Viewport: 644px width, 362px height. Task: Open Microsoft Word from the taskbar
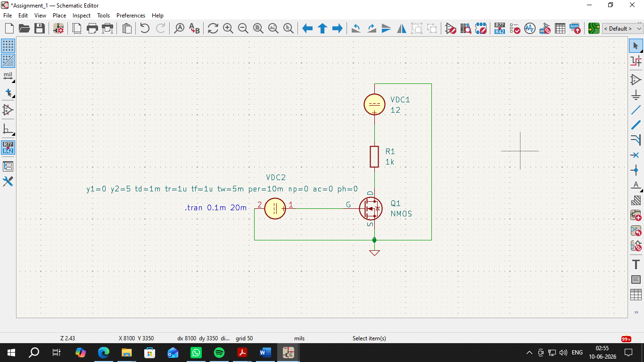coord(265,353)
